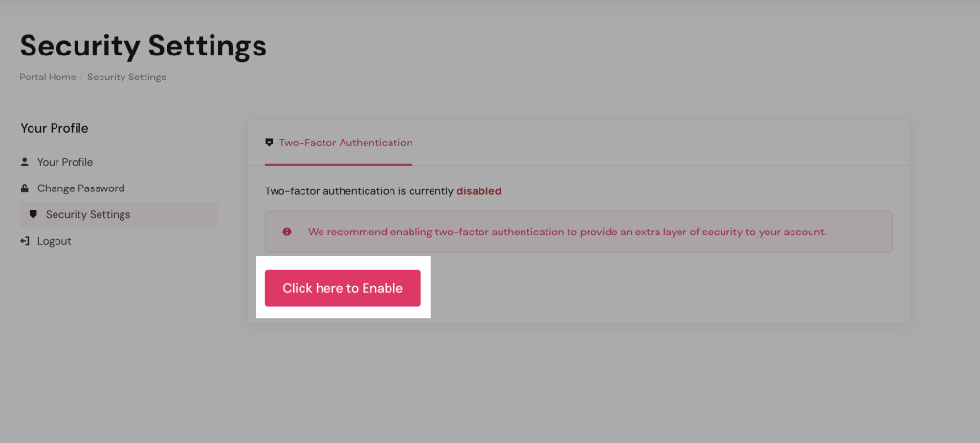Open the Your Profile sidebar link
This screenshot has width=980, height=443.
[65, 162]
